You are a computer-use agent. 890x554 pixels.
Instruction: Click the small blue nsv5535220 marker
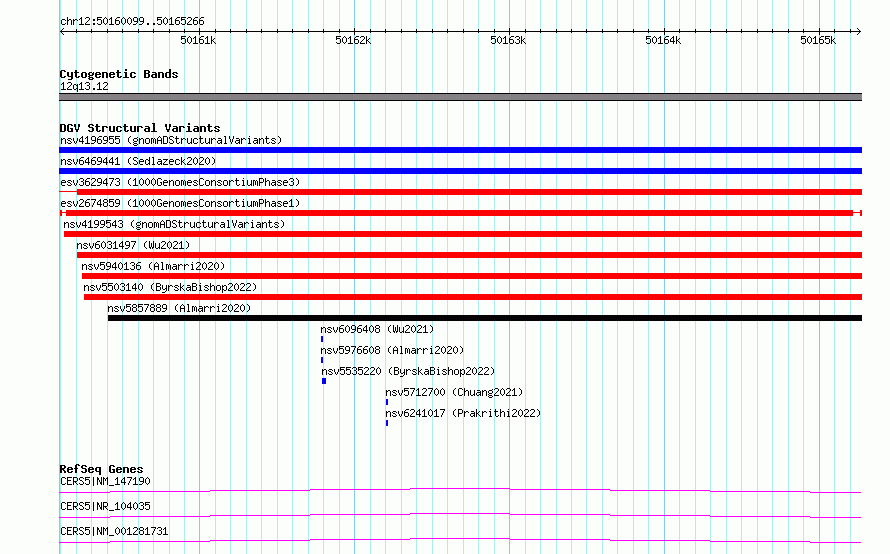click(x=324, y=381)
